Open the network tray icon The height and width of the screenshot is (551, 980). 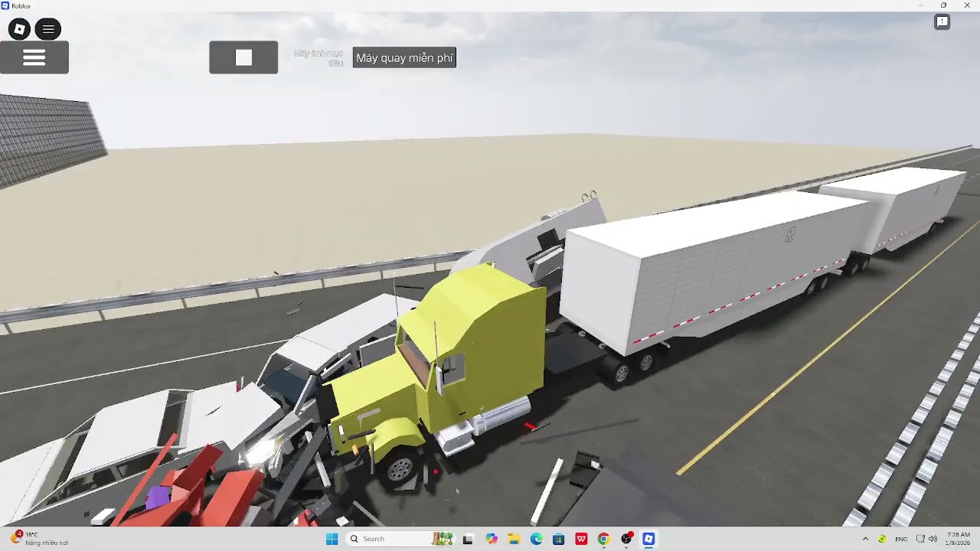pos(920,539)
